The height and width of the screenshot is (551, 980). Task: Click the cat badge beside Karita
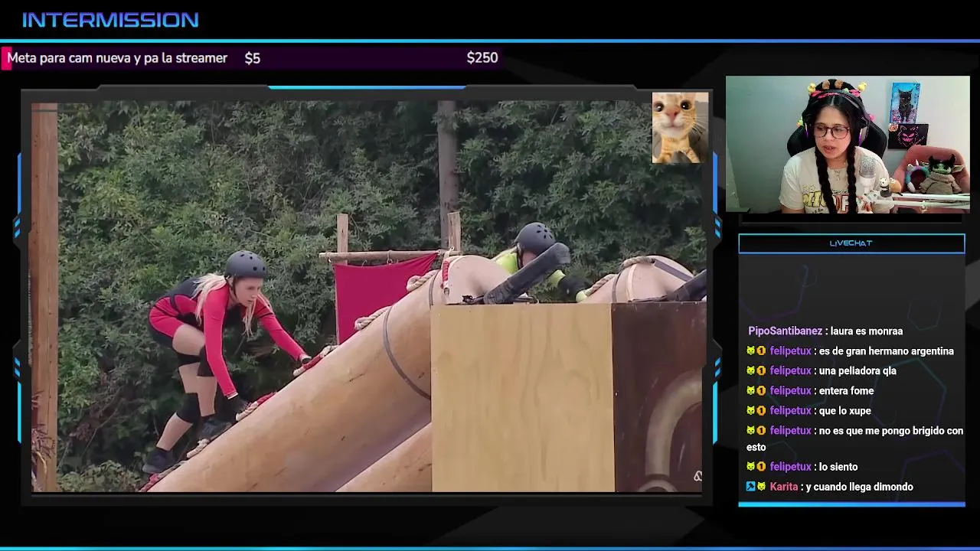(x=761, y=487)
